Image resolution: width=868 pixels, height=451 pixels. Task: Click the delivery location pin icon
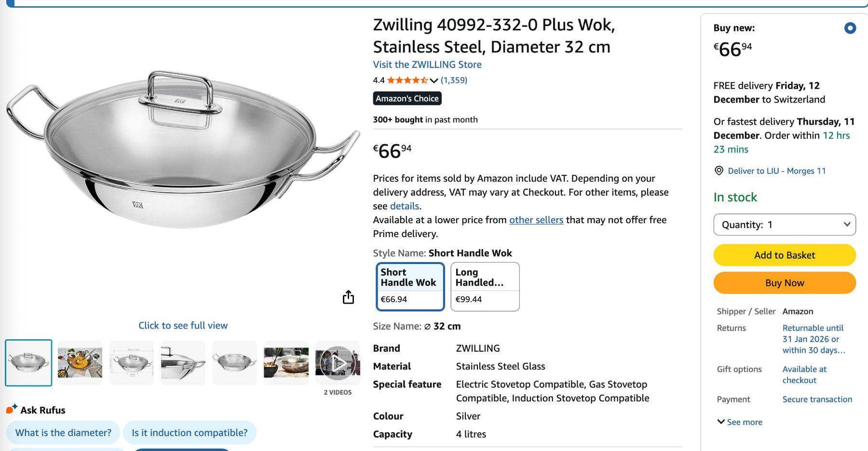point(719,171)
